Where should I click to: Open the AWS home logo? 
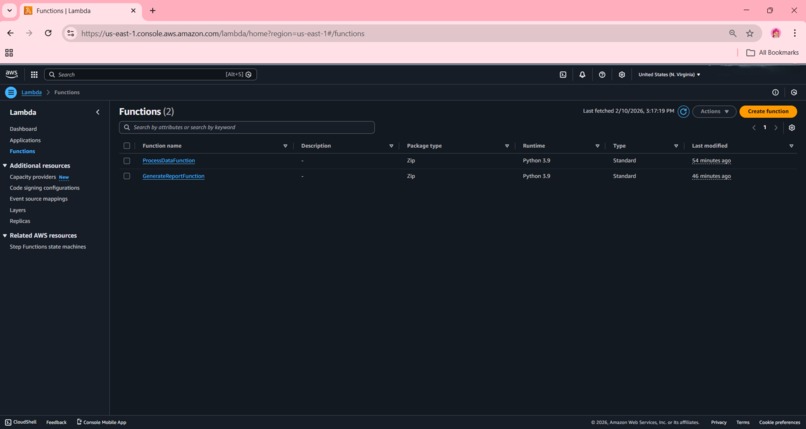pyautogui.click(x=11, y=74)
